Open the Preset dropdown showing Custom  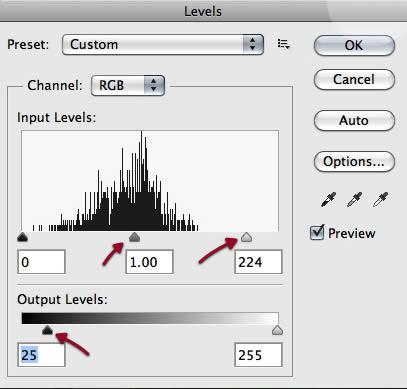[x=163, y=44]
